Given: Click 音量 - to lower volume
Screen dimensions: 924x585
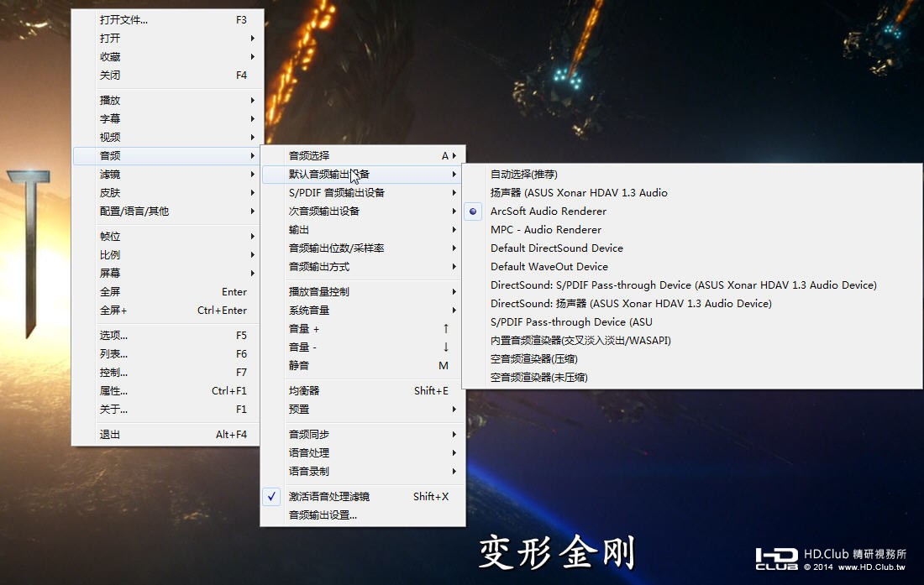Looking at the screenshot, I should [x=362, y=347].
